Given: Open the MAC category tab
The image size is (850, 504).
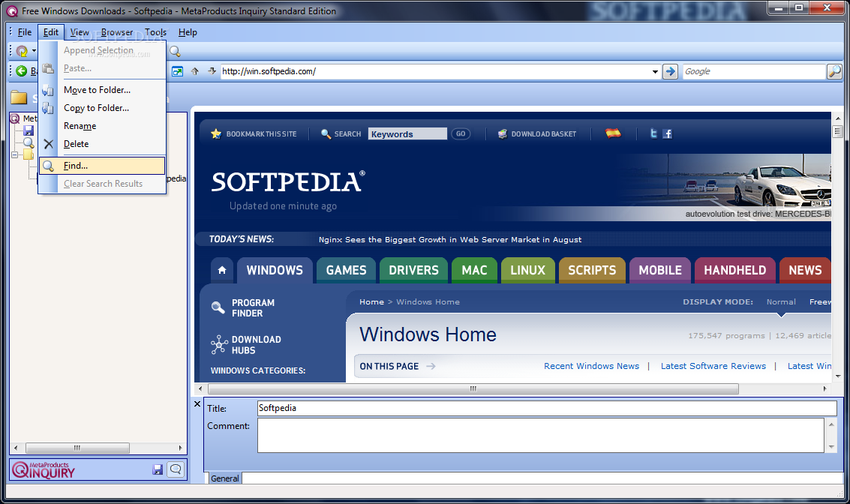Looking at the screenshot, I should (x=474, y=270).
